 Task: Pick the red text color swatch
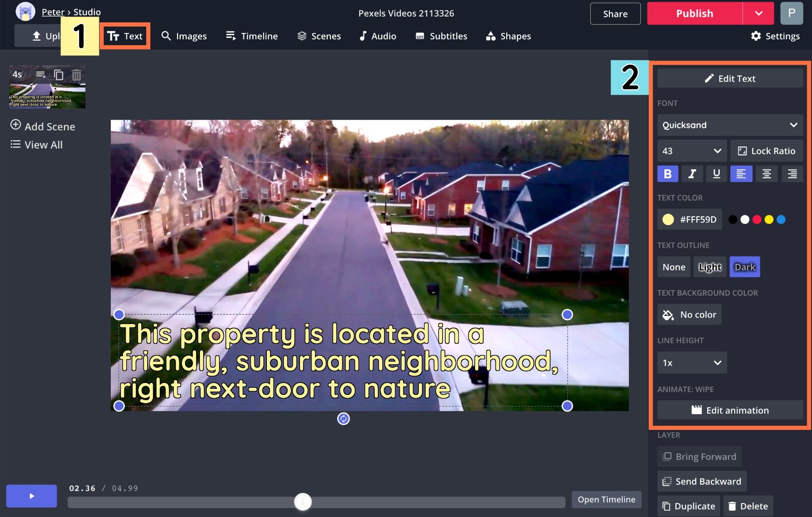(x=757, y=220)
